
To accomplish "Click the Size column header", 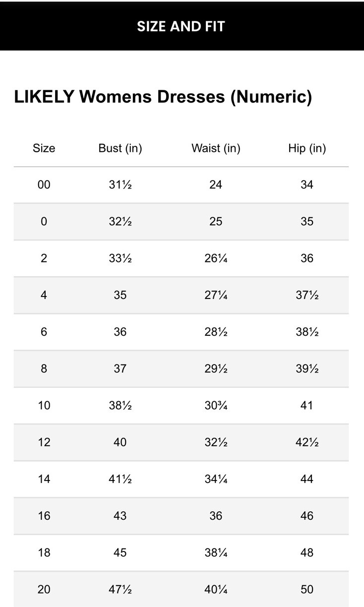I will (x=44, y=148).
